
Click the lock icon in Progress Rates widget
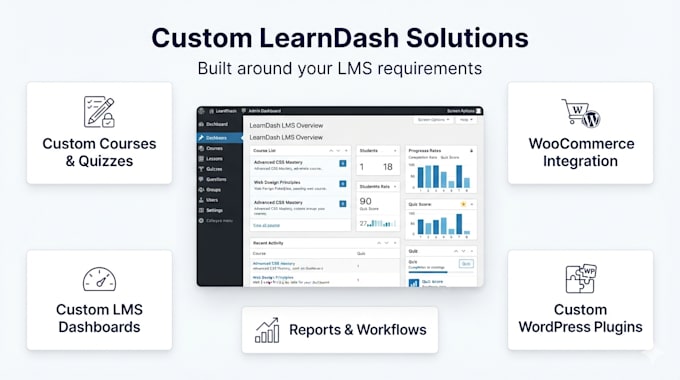471,151
